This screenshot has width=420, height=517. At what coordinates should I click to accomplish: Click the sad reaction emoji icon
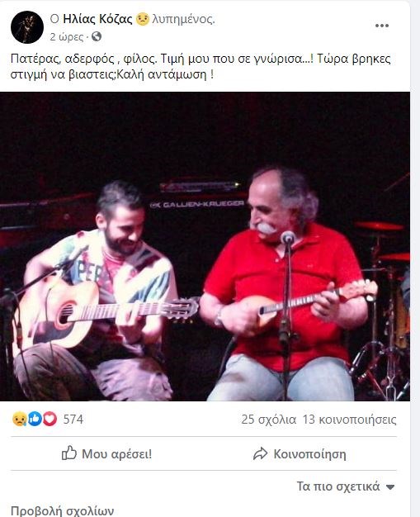(x=19, y=419)
